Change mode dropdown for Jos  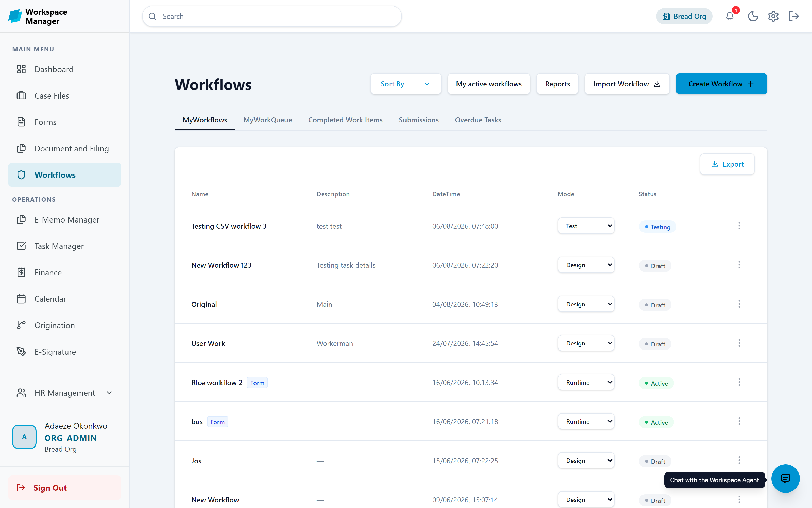click(586, 460)
